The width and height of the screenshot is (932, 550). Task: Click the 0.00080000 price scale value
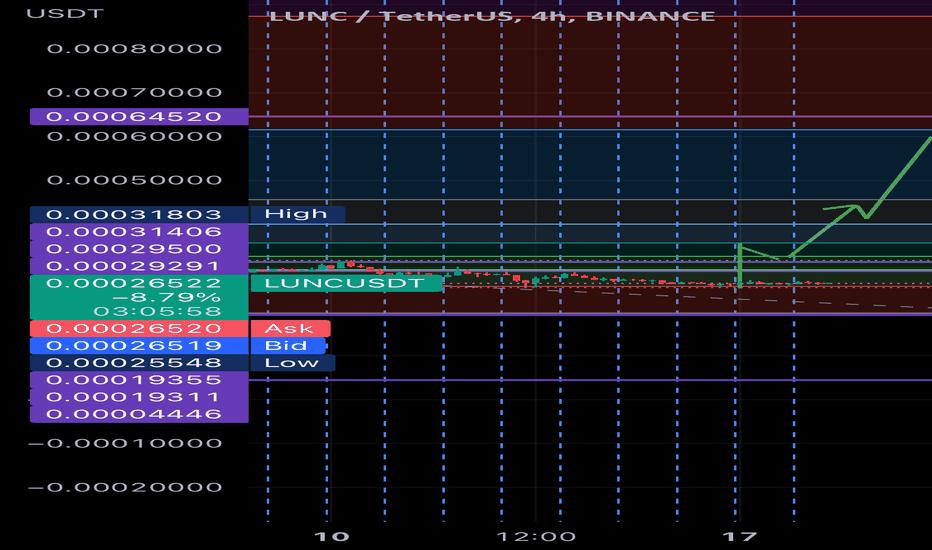[x=134, y=49]
